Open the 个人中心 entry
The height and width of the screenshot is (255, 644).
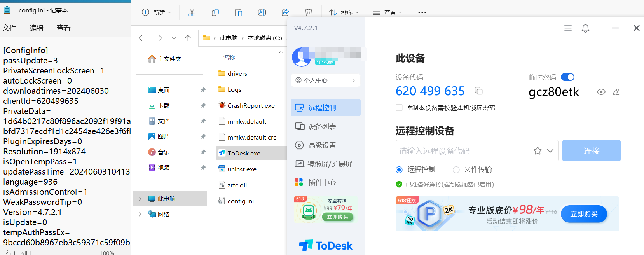[x=326, y=80]
